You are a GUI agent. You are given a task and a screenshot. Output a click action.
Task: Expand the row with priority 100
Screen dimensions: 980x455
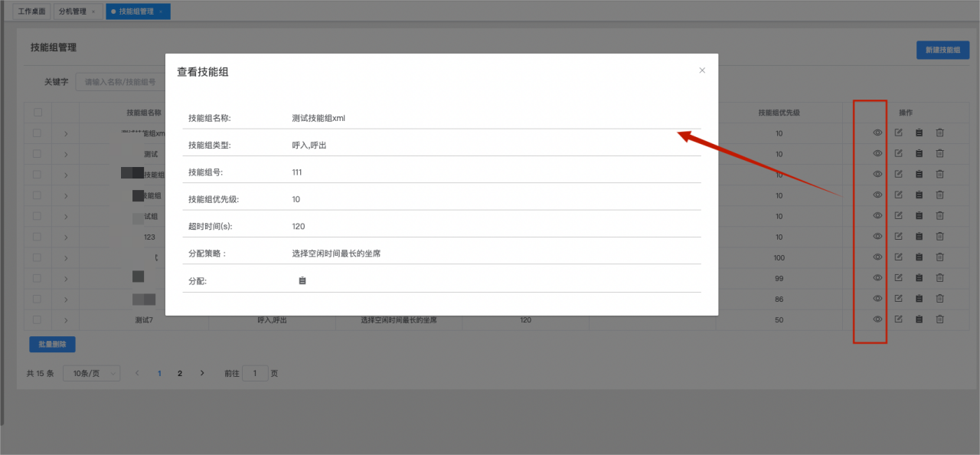tap(66, 257)
